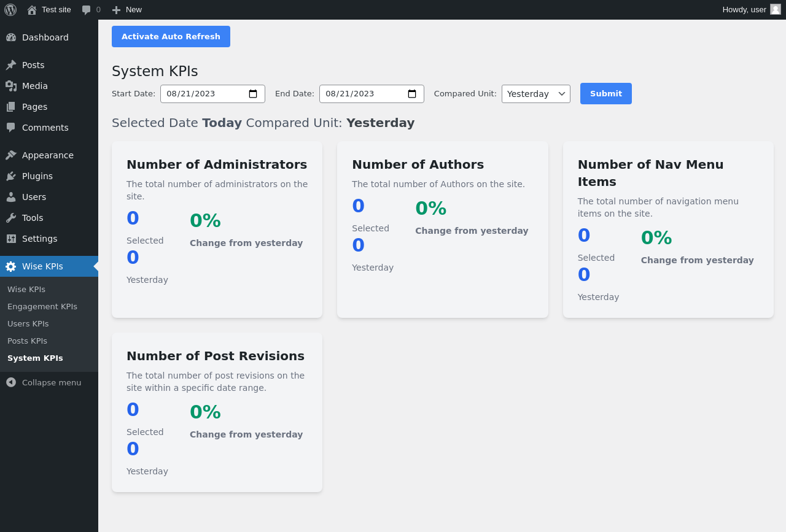
Task: Click the plus icon next to New
Action: [x=116, y=10]
